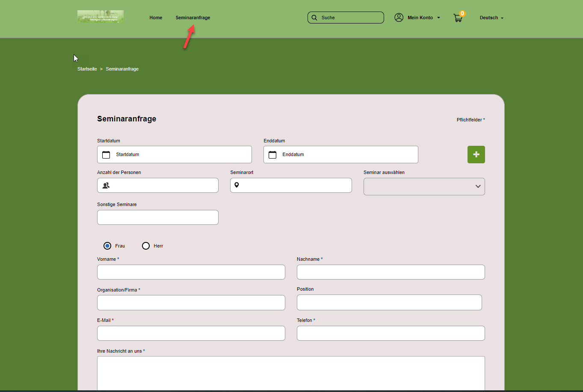The width and height of the screenshot is (583, 392).
Task: Select the Herr radio button
Action: point(146,246)
